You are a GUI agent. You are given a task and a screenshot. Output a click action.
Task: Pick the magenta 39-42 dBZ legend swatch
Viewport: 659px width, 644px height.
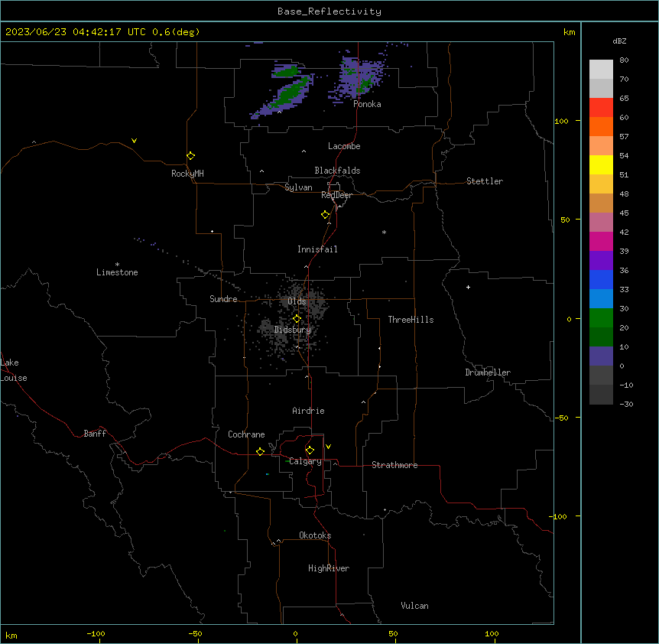[601, 242]
